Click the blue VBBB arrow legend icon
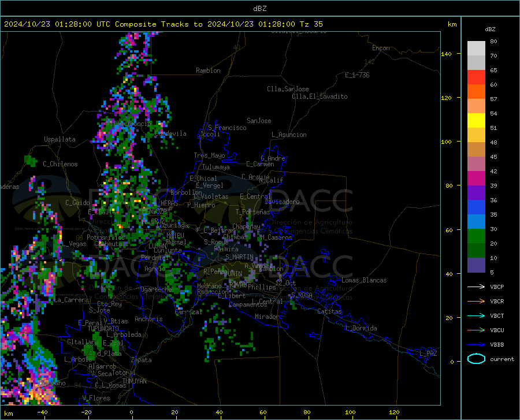The image size is (520, 420). (x=476, y=344)
